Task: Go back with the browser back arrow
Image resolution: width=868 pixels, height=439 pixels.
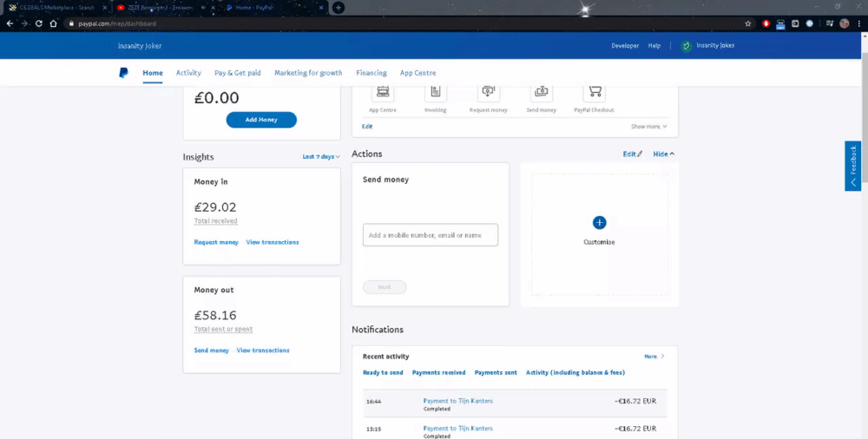Action: [x=10, y=23]
